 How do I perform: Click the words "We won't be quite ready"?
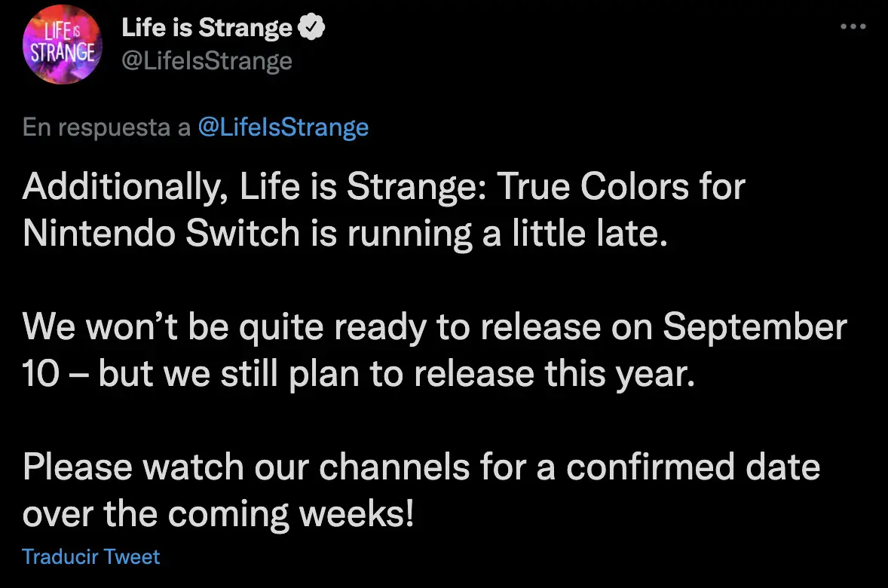[224, 327]
